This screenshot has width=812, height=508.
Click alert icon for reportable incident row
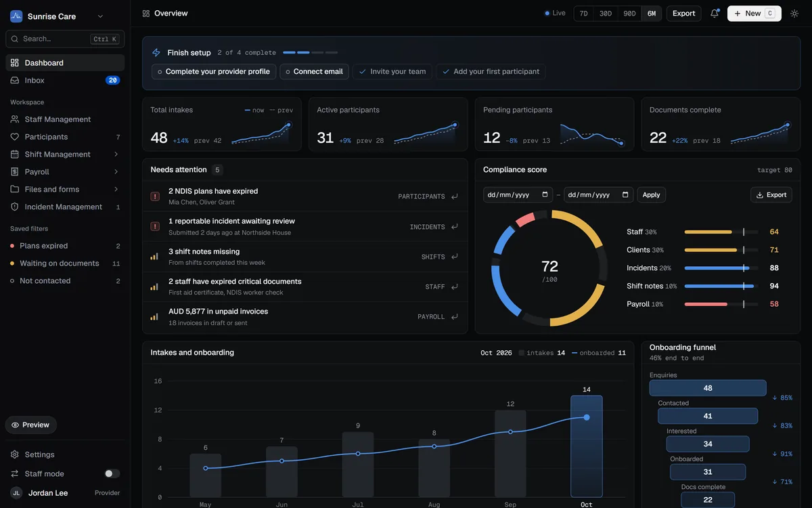pos(155,227)
